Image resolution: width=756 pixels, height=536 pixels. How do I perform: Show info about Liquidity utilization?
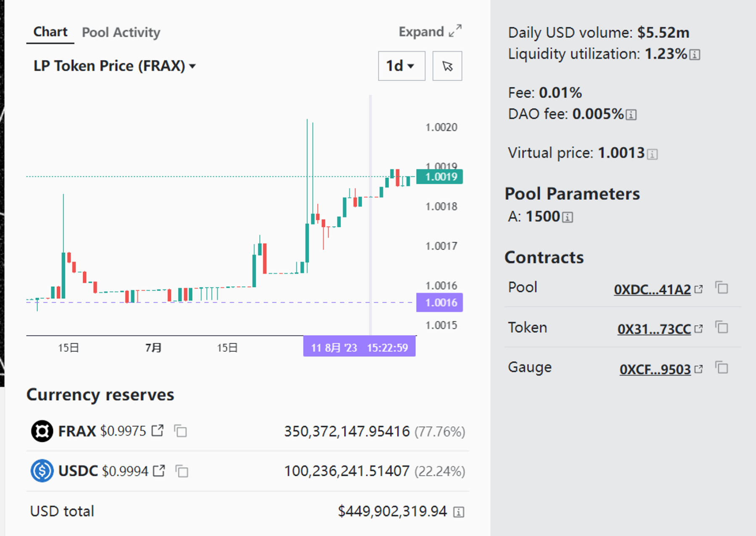(x=695, y=55)
